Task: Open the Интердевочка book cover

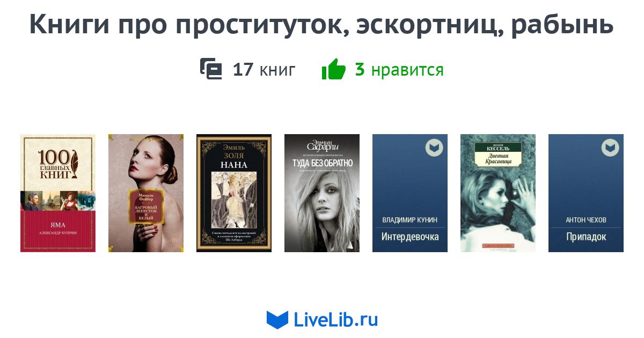Action: pyautogui.click(x=410, y=193)
